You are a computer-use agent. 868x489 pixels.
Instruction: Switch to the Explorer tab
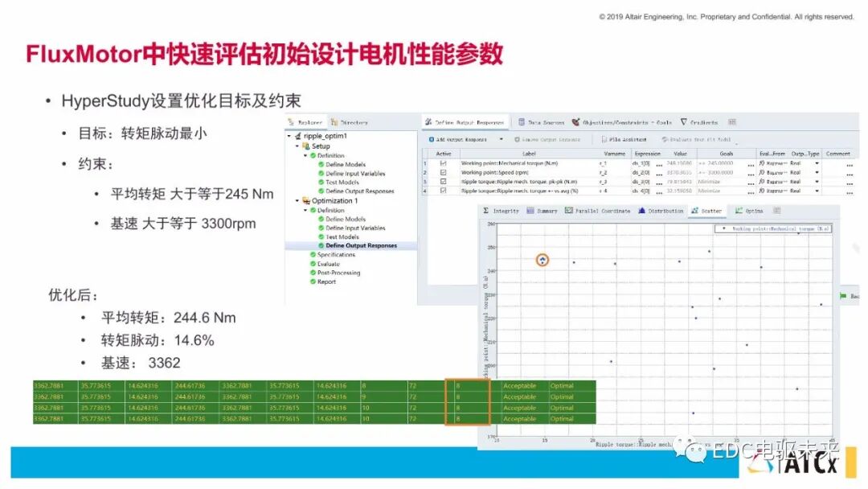pyautogui.click(x=305, y=122)
